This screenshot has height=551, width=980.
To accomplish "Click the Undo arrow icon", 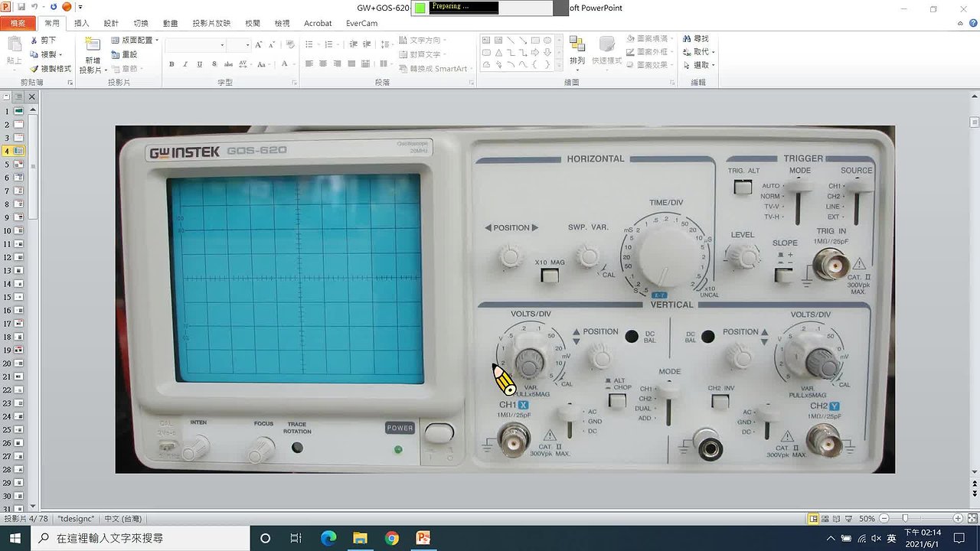I will pos(34,7).
